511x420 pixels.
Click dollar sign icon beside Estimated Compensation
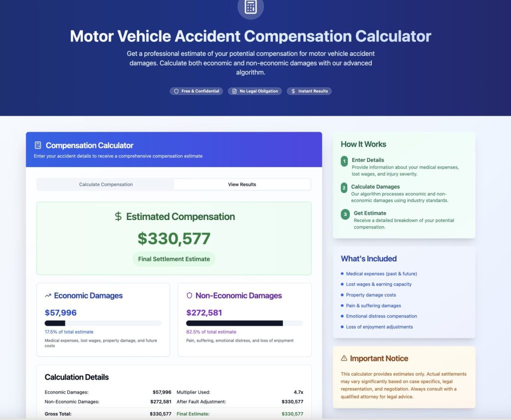118,216
